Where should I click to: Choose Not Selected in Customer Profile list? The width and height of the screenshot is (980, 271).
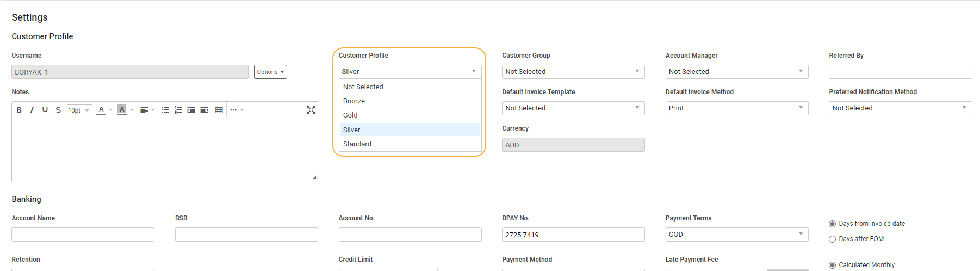[410, 87]
